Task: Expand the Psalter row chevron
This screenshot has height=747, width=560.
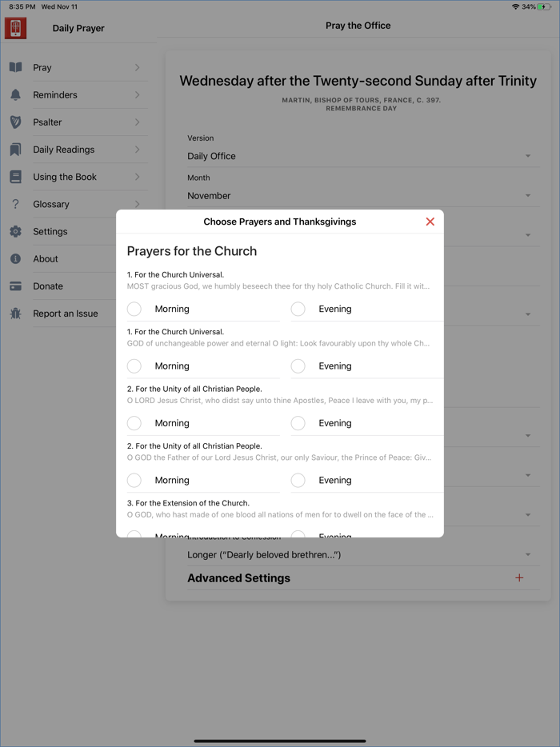Action: [138, 122]
